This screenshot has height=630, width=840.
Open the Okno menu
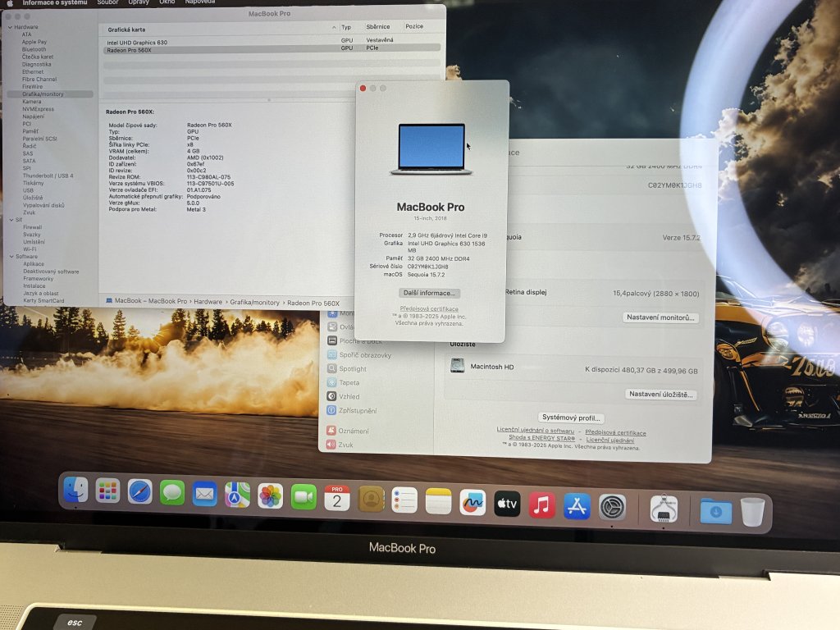click(x=167, y=2)
